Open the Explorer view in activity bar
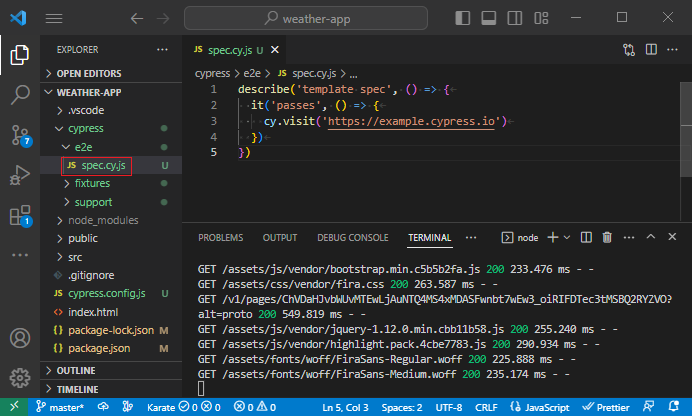Image resolution: width=692 pixels, height=416 pixels. pos(20,55)
